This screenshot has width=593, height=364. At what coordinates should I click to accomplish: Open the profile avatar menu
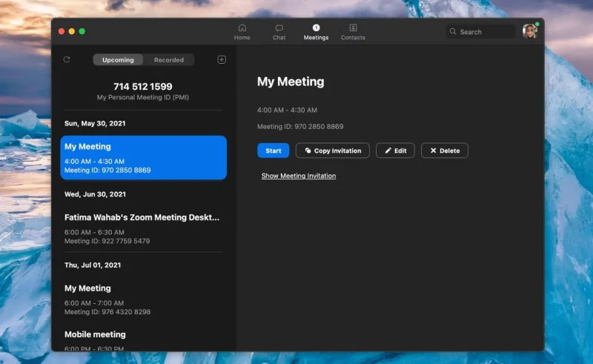[x=530, y=31]
